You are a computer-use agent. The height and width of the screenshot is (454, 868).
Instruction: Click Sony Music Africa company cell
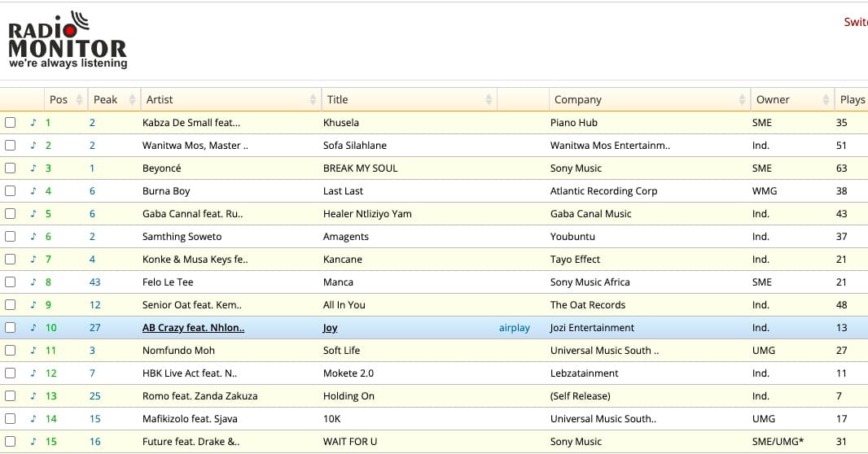click(x=590, y=282)
